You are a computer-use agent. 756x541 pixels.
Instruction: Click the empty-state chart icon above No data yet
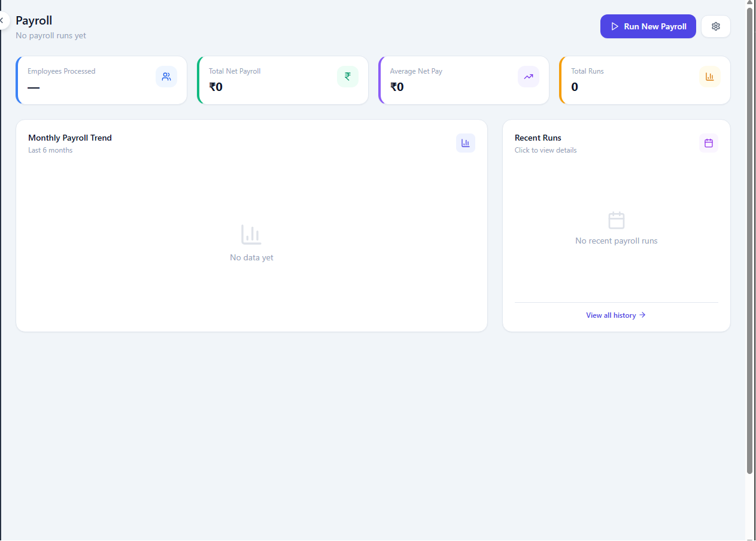click(251, 235)
